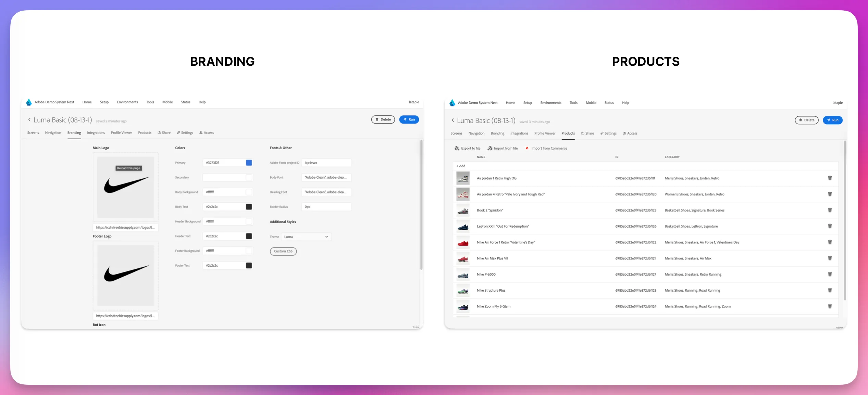This screenshot has height=395, width=868.
Task: Open Share tab in Branding window
Action: pyautogui.click(x=164, y=133)
